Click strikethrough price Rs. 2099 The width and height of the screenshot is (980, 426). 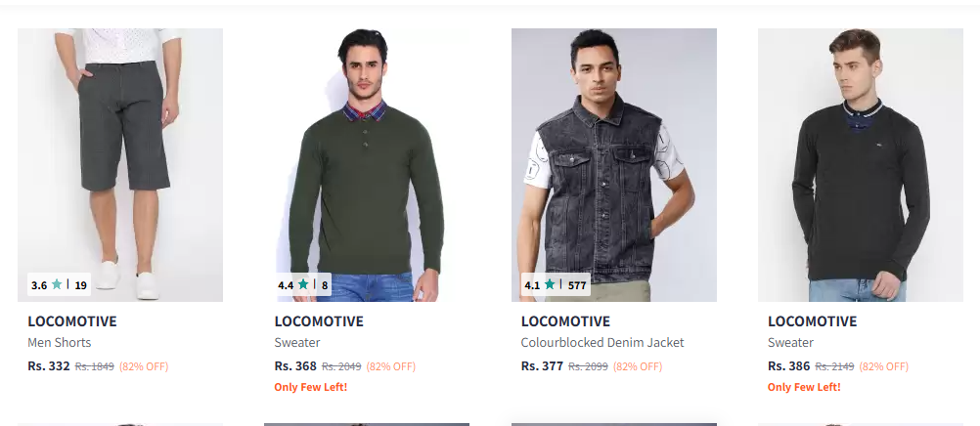(x=588, y=366)
